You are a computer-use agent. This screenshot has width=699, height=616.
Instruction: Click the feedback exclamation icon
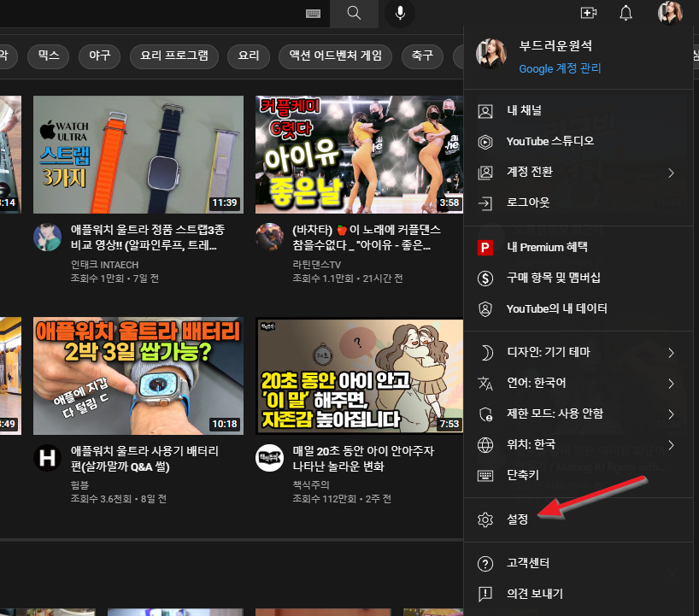tap(485, 594)
